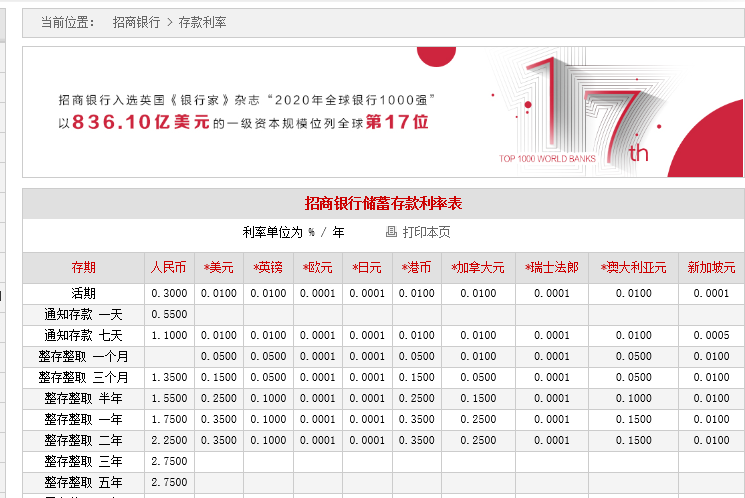Select the *港币 column header
The width and height of the screenshot is (745, 498).
coord(416,268)
